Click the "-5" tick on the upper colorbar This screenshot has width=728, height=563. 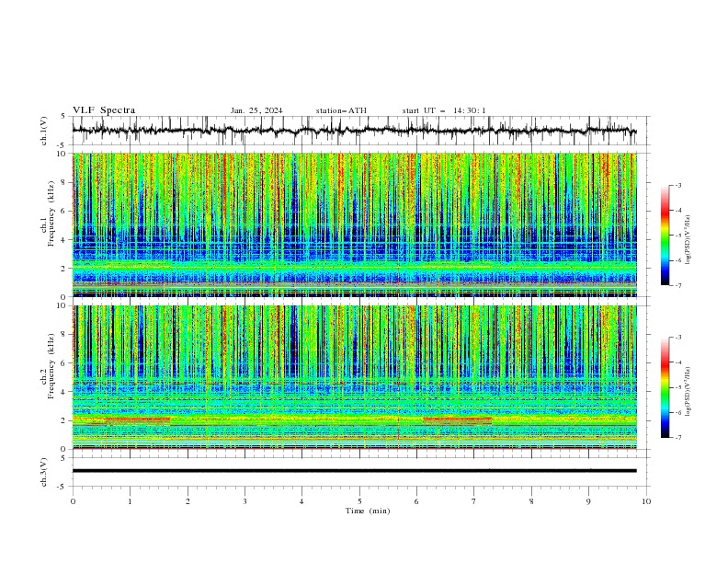click(x=678, y=236)
